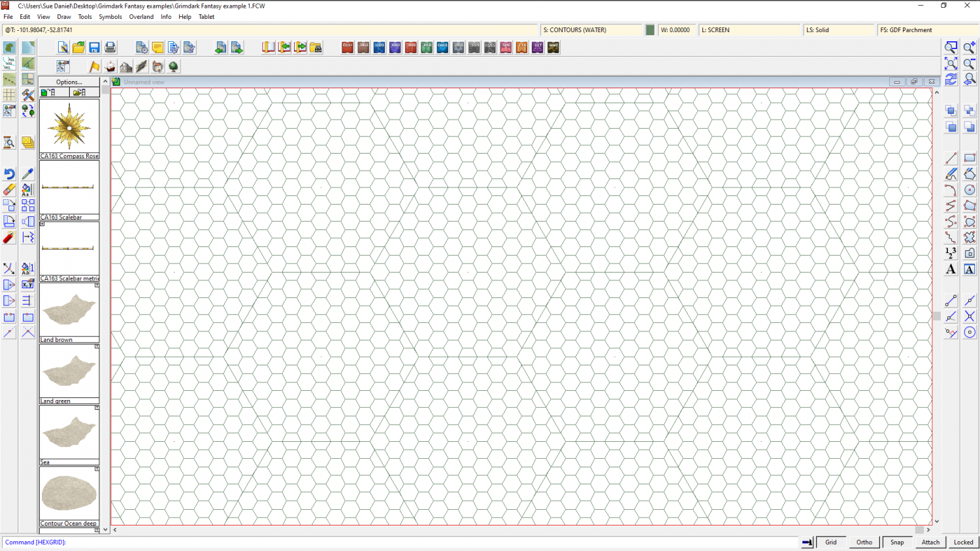The image size is (980, 551).
Task: Toggle Attach mode
Action: click(x=931, y=542)
